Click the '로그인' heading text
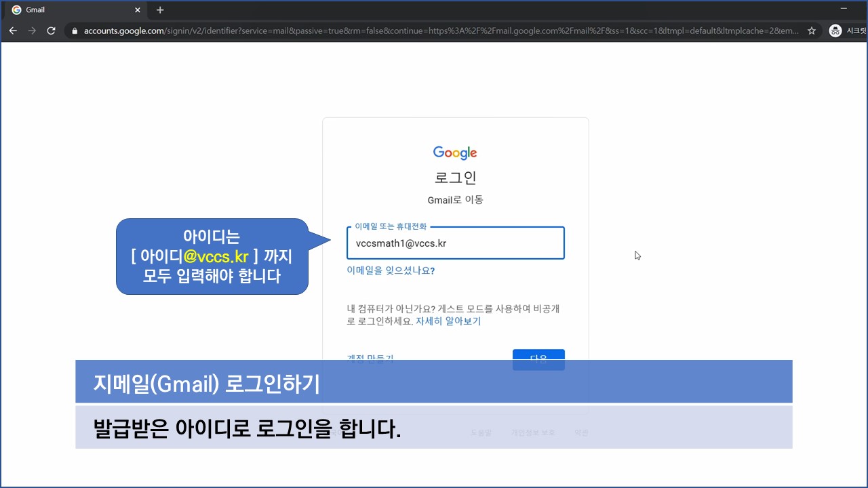868x488 pixels. pos(456,178)
